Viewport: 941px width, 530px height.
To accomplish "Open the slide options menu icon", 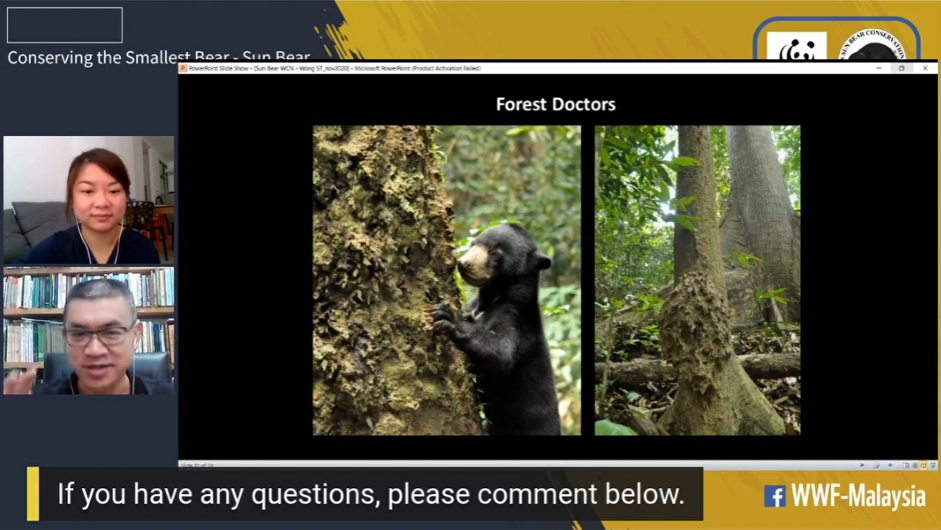I will [x=876, y=465].
